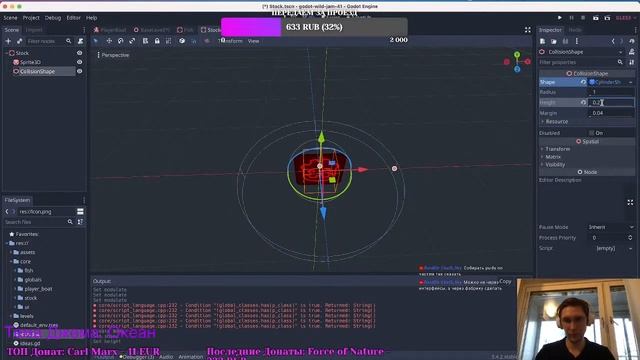Choose the Rotate mode tool
This screenshot has width=640, height=360.
coord(120,41)
